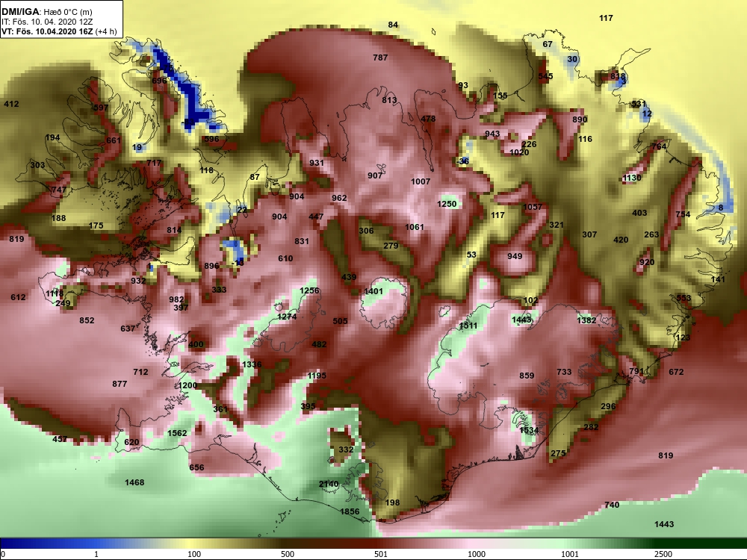Click the map value 2140
The image size is (747, 560).
coord(329,485)
